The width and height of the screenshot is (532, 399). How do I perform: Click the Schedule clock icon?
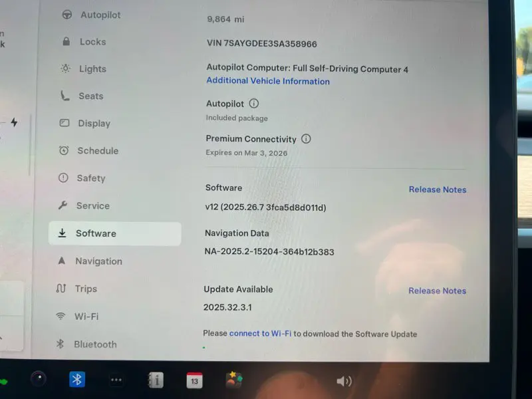[x=64, y=150]
